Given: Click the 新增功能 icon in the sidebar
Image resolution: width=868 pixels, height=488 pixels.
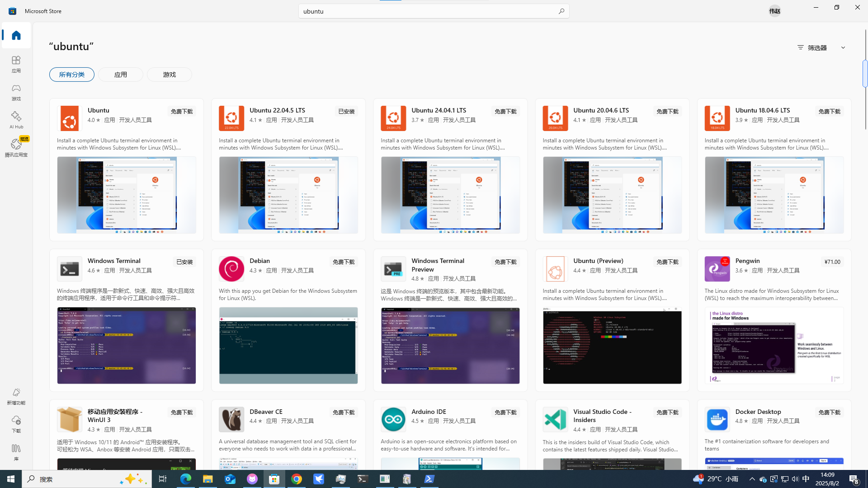Looking at the screenshot, I should tap(16, 396).
